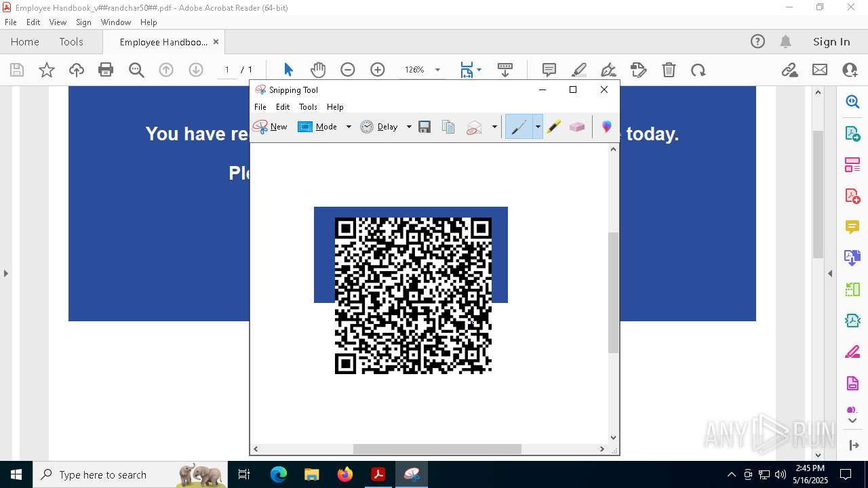Expand the Delay dropdown arrow

coord(409,127)
